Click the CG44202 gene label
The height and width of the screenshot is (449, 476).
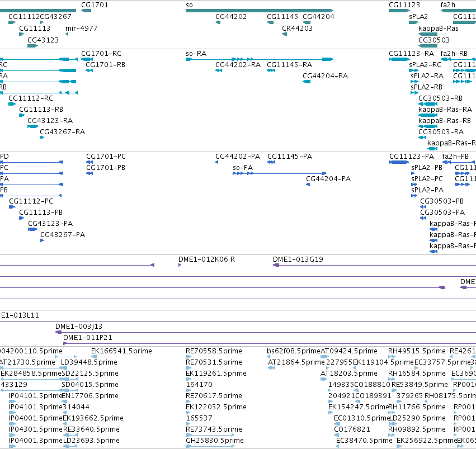231,17
